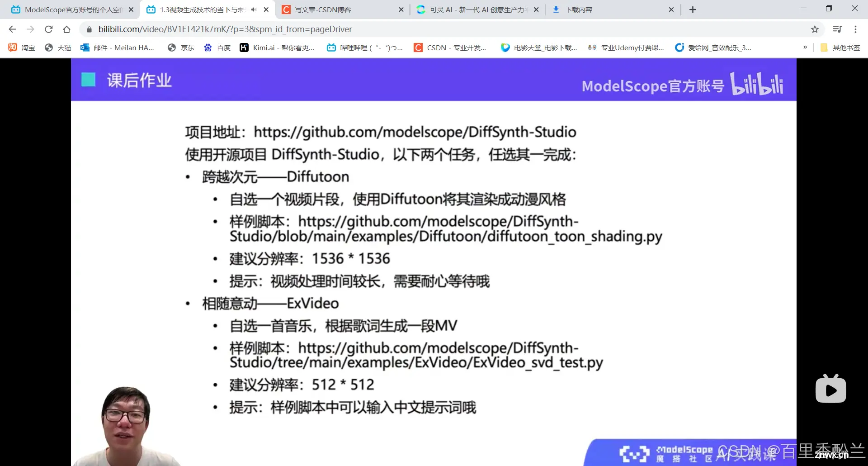Open the 邮件 - Meilan HA bookmark
The width and height of the screenshot is (868, 466).
118,48
